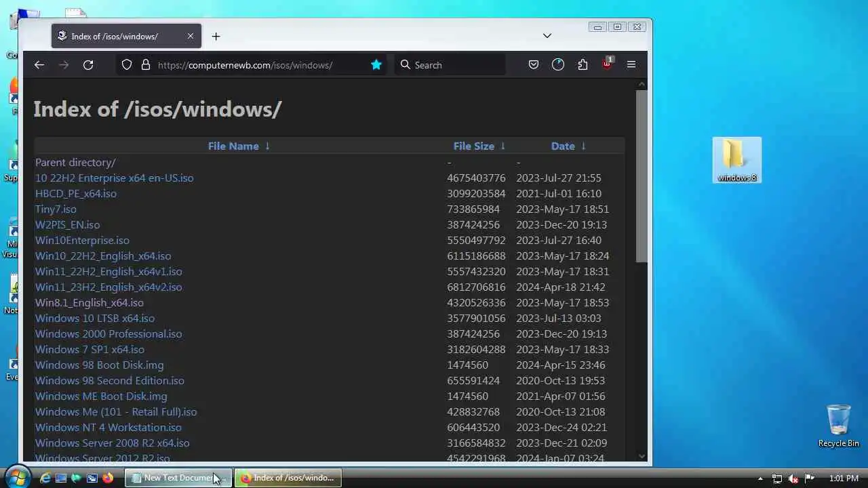Viewport: 868px width, 488px height.
Task: Open the Extensions puzzle-piece menu
Action: click(583, 65)
